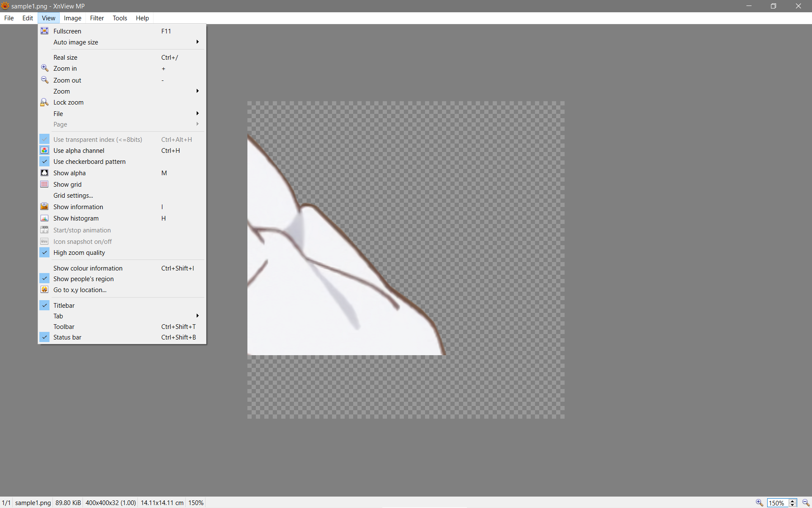Choose Grid settings... entry
Viewport: 812px width, 508px height.
tap(73, 196)
